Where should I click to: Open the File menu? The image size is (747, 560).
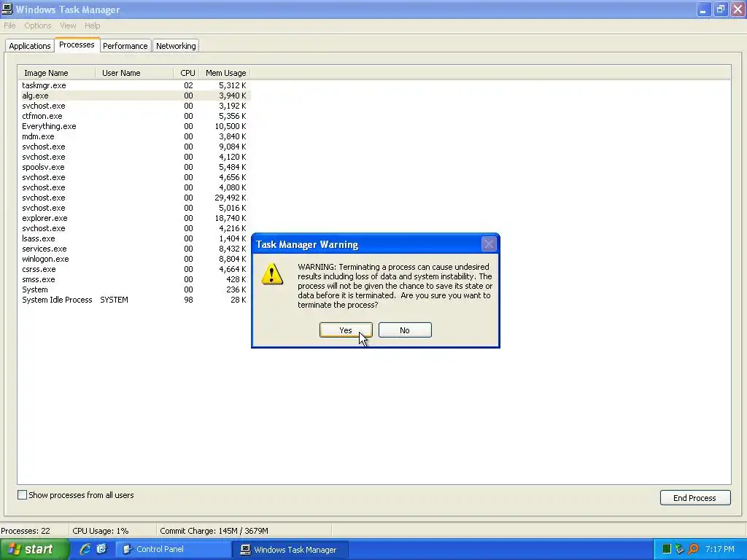[9, 26]
